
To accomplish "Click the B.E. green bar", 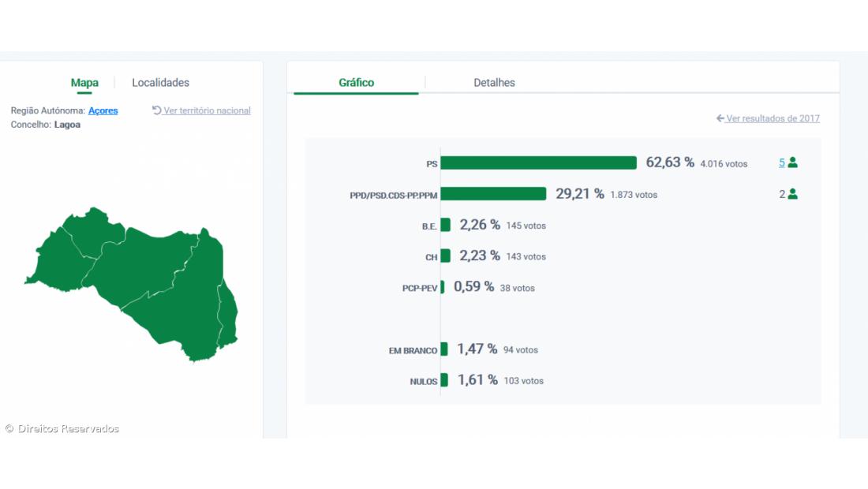I will (x=445, y=225).
